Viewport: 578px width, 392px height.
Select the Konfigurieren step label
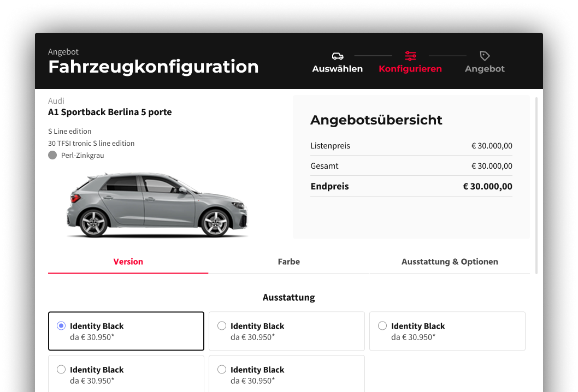point(410,69)
